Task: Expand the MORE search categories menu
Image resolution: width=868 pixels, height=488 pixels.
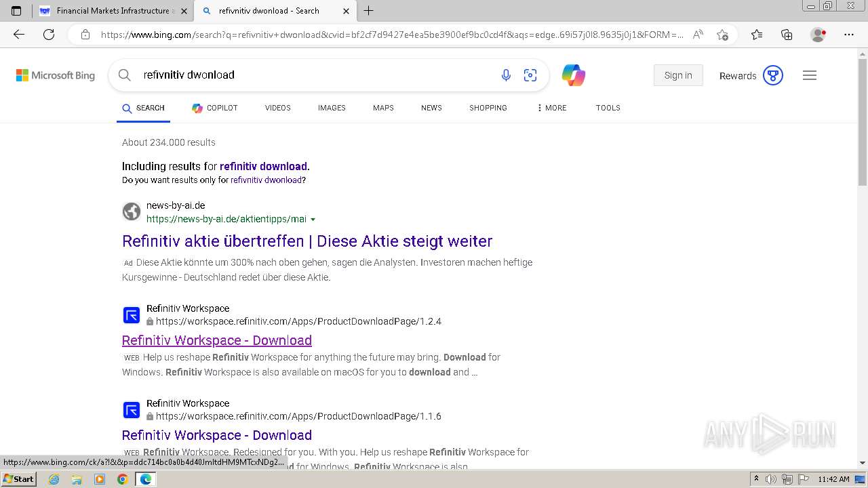Action: click(x=551, y=108)
